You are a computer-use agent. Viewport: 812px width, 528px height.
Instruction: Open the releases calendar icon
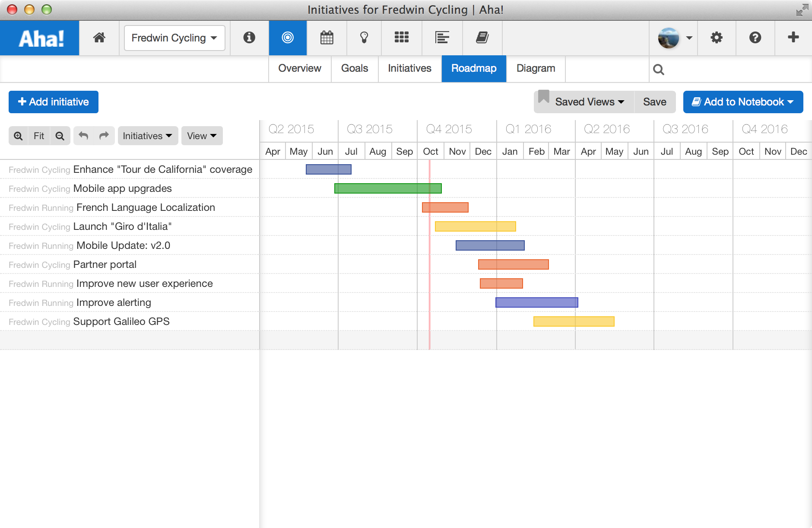pos(327,38)
